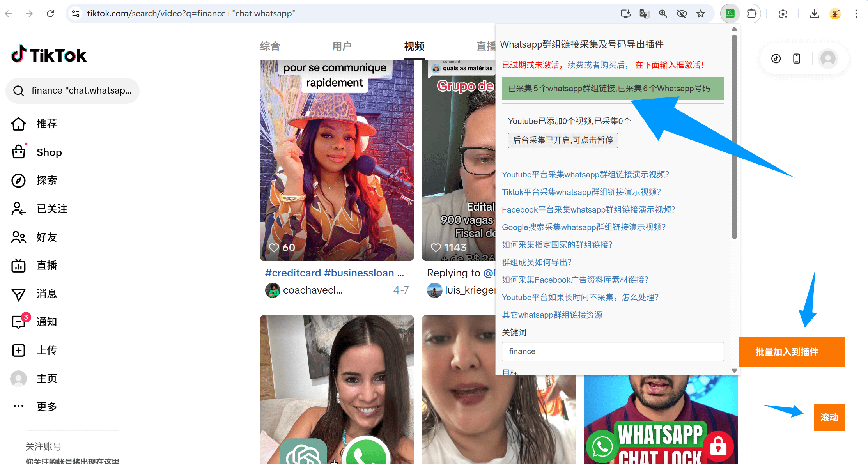
Task: Click the upload plus icon in sidebar
Action: (x=18, y=350)
